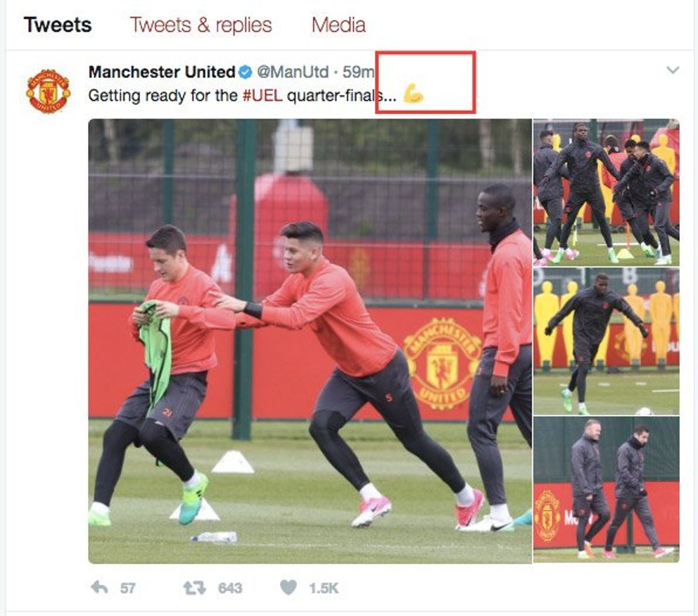Image resolution: width=698 pixels, height=616 pixels.
Task: Click the Manchester United account name
Action: tap(162, 72)
